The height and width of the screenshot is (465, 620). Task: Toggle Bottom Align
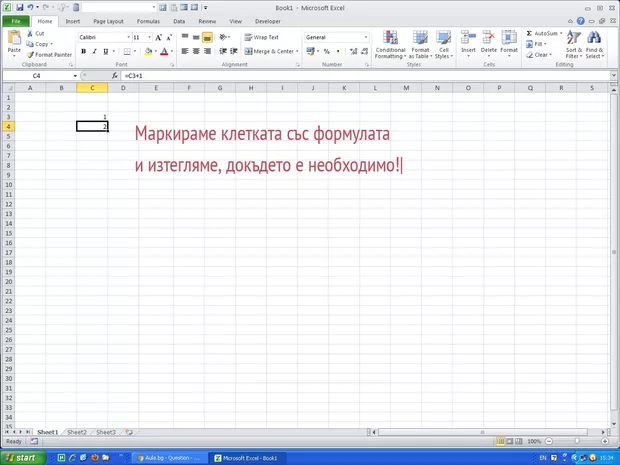pyautogui.click(x=207, y=37)
